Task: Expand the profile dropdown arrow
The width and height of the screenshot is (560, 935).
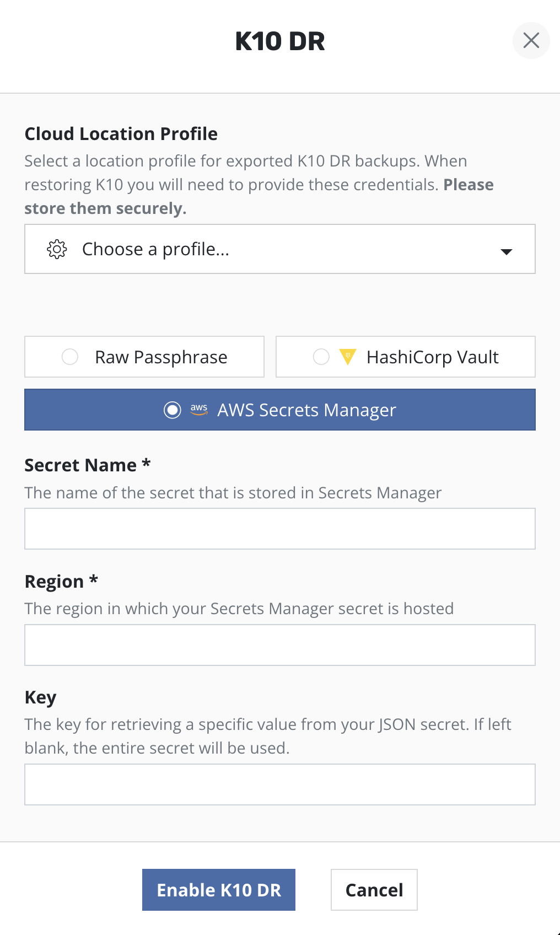Action: 506,251
